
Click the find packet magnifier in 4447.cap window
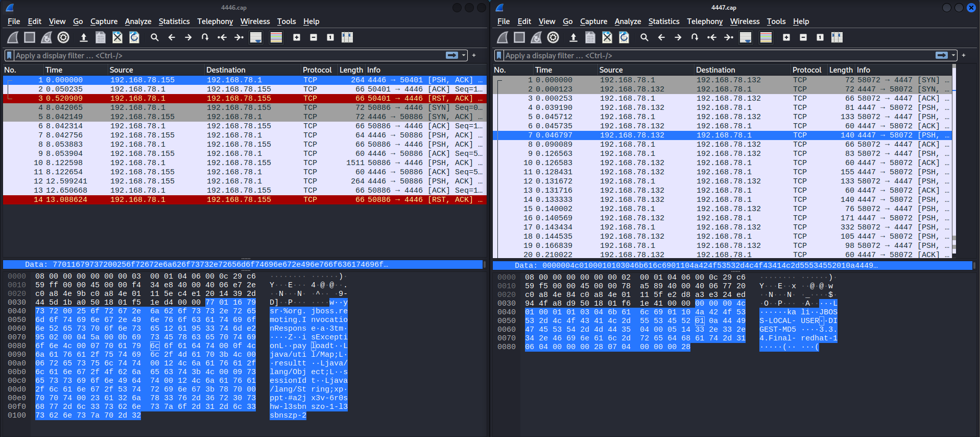(644, 37)
